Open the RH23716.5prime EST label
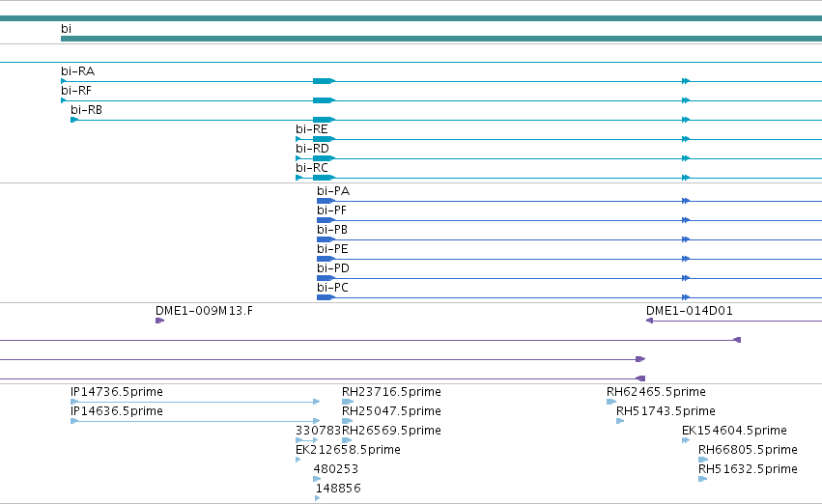Screen dimensions: 822x504 [x=391, y=392]
